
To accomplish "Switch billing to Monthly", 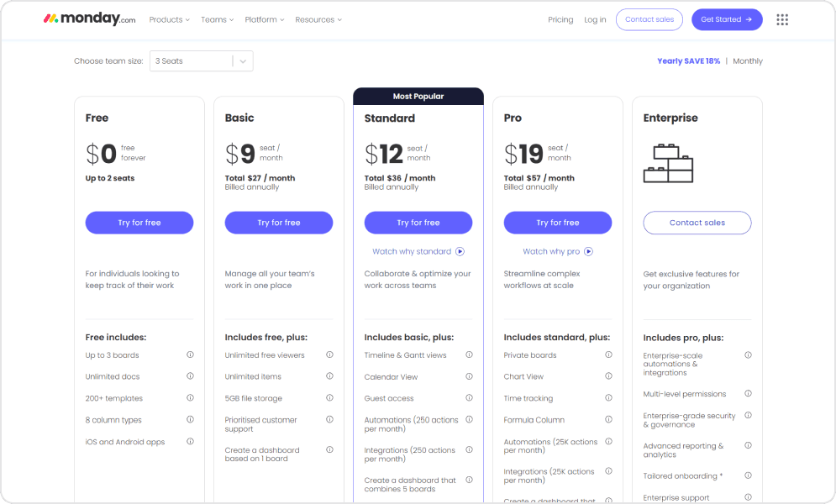I will [748, 60].
